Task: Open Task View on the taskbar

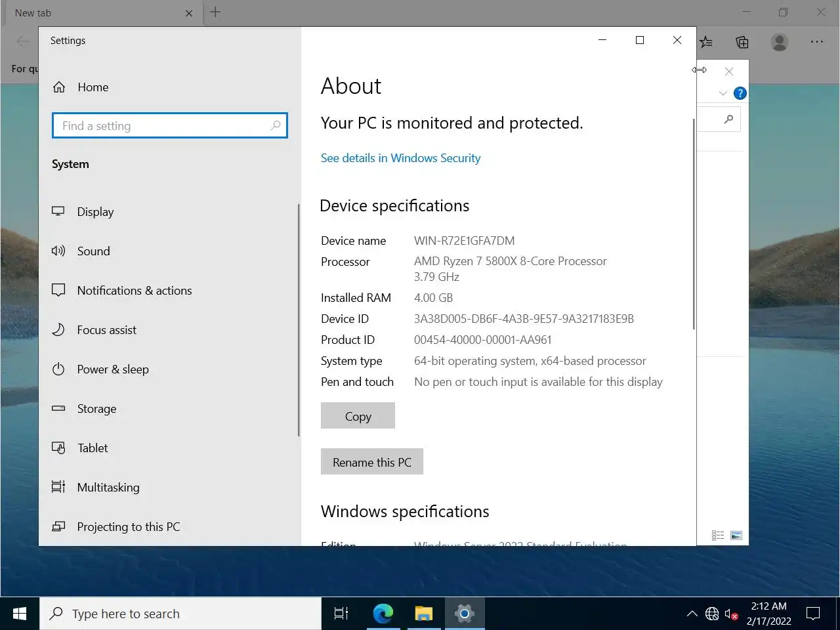Action: click(341, 614)
